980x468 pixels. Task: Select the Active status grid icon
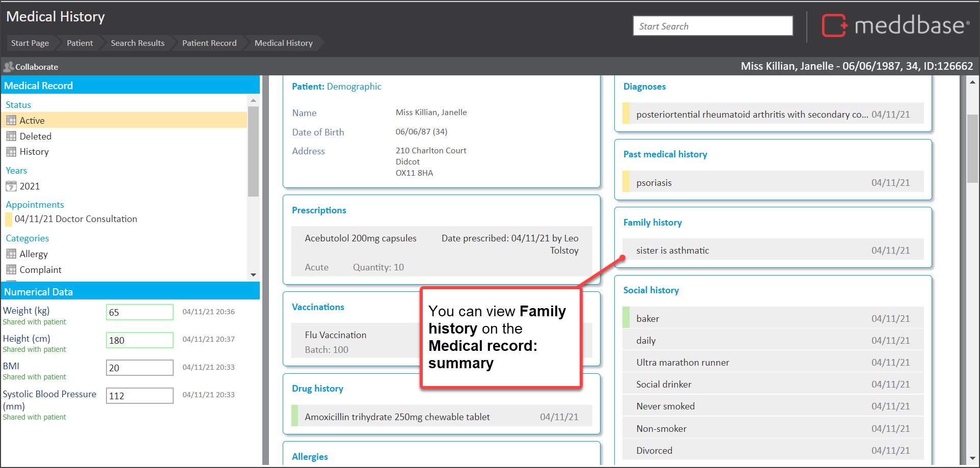click(11, 121)
